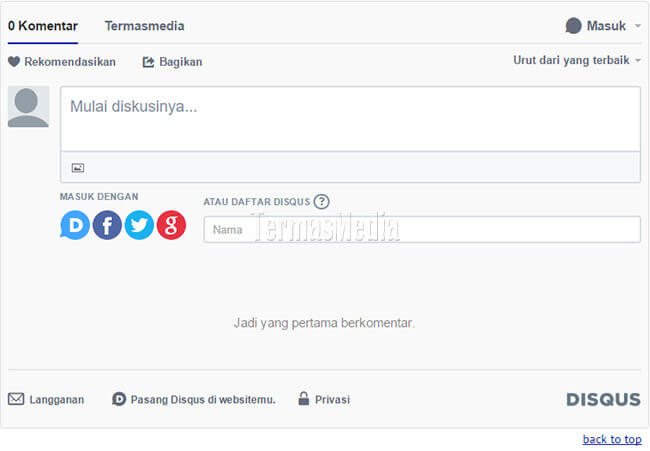
Task: Click the Jadi yang pertama berkomentar text
Action: [324, 323]
